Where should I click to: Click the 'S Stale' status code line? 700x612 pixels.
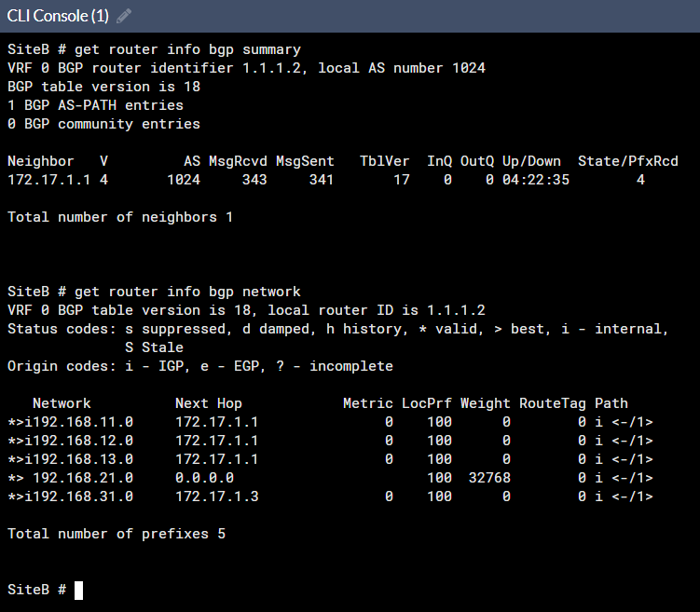pyautogui.click(x=154, y=347)
